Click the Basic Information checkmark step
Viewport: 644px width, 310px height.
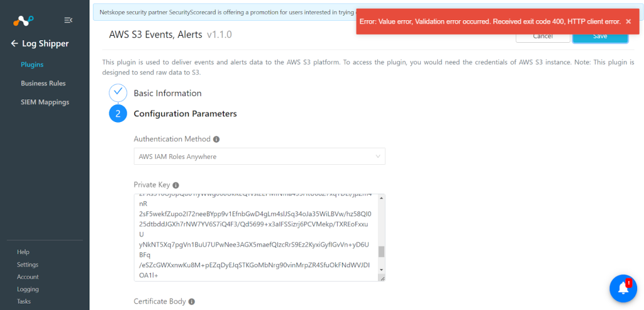tap(118, 93)
